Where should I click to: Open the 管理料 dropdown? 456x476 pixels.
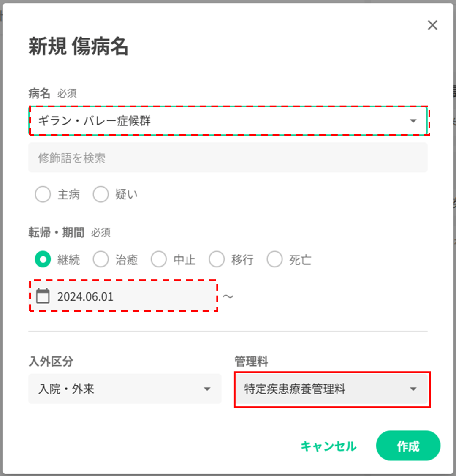pos(413,389)
